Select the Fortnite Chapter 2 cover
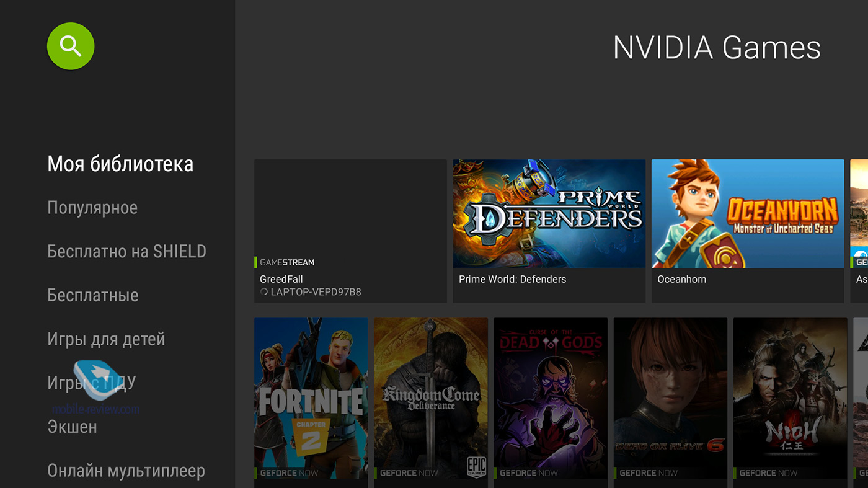The width and height of the screenshot is (868, 488). click(311, 397)
